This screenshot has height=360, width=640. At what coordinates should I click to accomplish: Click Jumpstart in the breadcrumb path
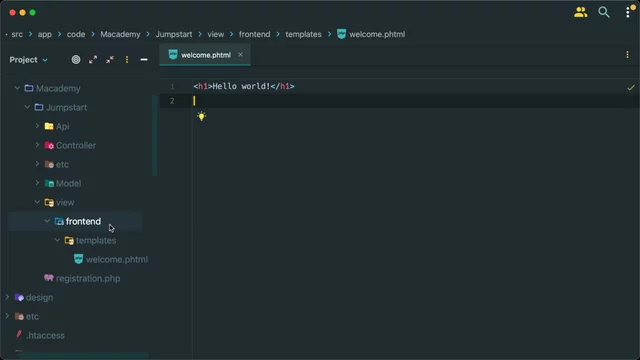point(174,34)
